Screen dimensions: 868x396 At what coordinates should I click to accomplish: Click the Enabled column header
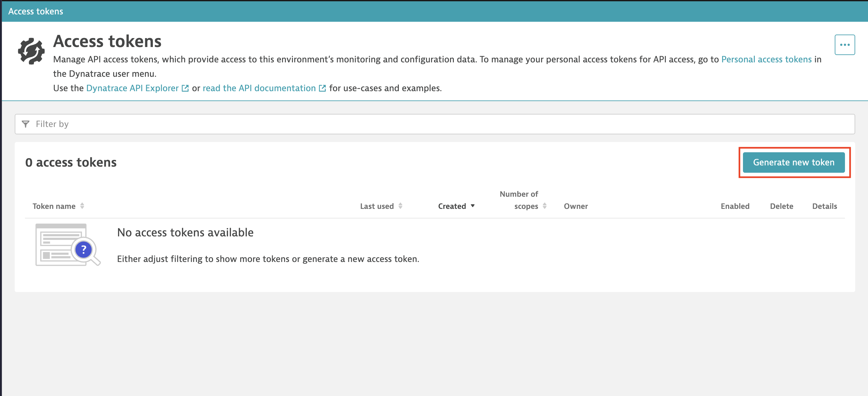(x=735, y=206)
